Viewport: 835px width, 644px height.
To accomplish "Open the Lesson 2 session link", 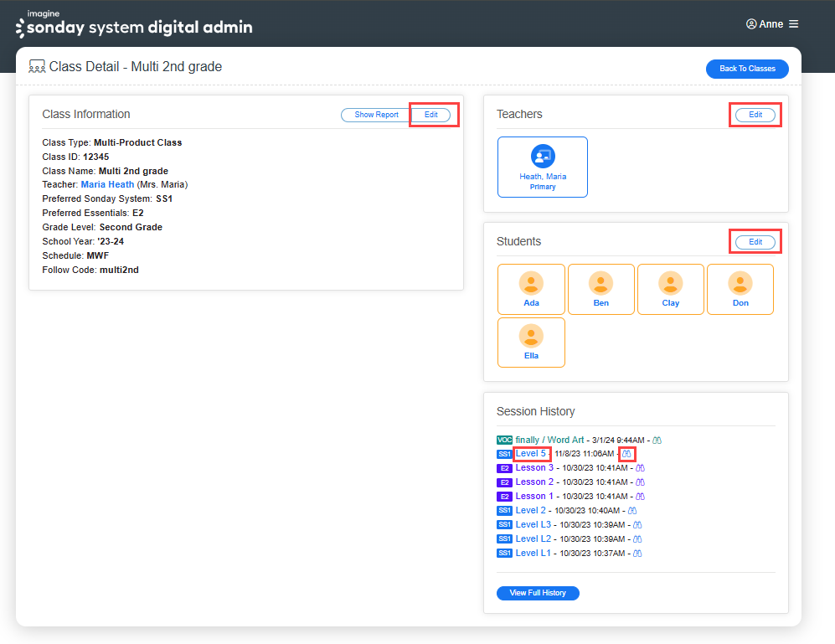I will pyautogui.click(x=534, y=482).
